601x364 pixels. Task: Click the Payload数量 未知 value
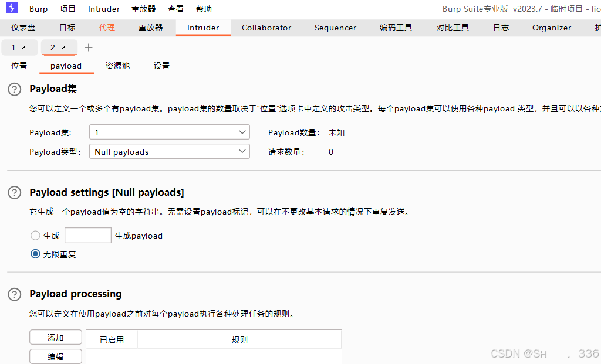pyautogui.click(x=336, y=133)
